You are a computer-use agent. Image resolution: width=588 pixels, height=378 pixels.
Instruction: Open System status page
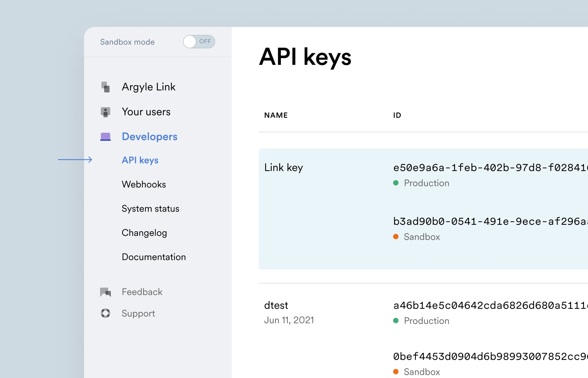(x=150, y=209)
